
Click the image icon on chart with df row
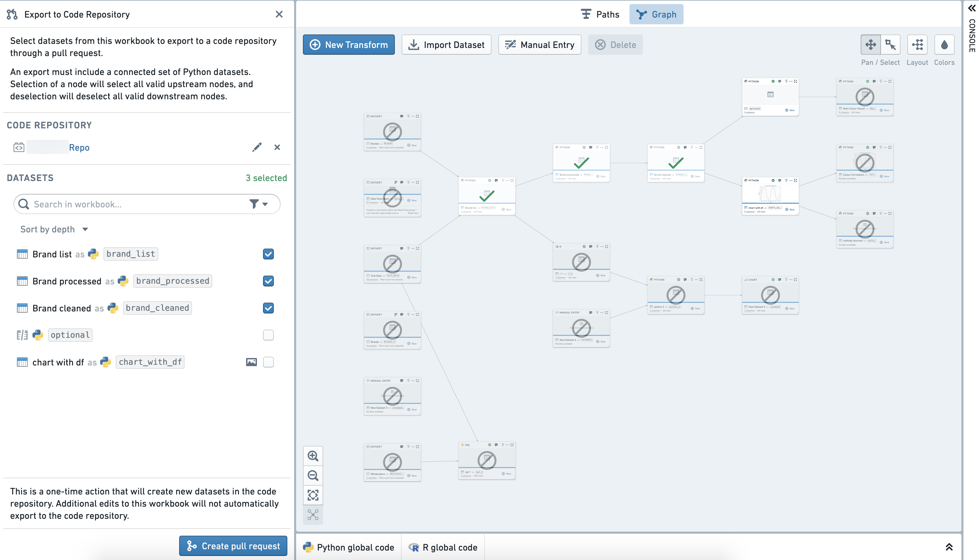tap(251, 362)
